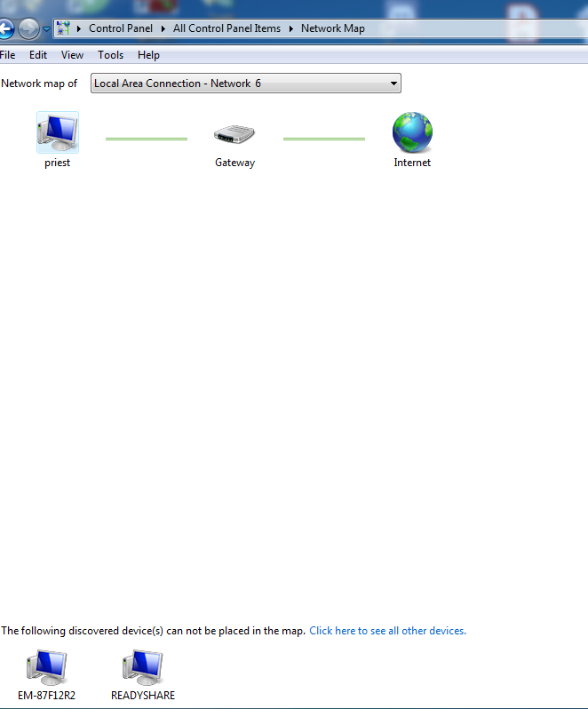Click the Internet label text

pyautogui.click(x=412, y=163)
